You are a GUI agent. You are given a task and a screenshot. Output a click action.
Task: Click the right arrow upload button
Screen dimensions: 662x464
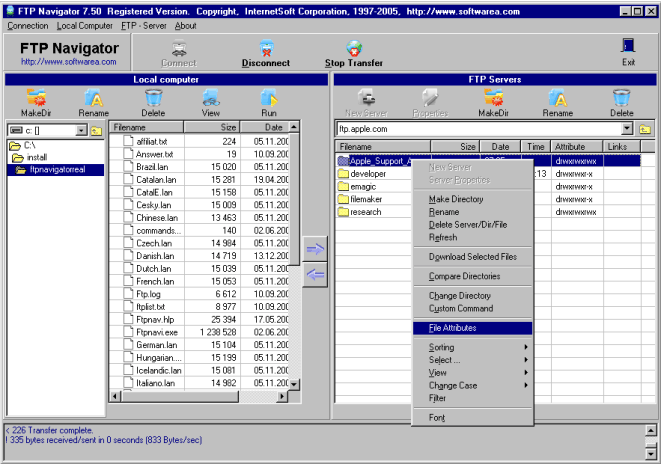pyautogui.click(x=315, y=249)
